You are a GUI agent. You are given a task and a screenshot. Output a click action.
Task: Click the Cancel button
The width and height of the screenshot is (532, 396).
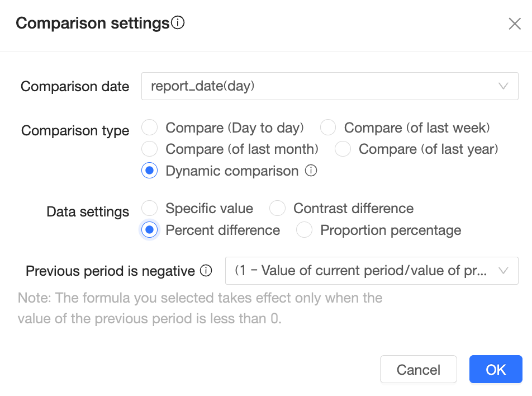pos(419,369)
